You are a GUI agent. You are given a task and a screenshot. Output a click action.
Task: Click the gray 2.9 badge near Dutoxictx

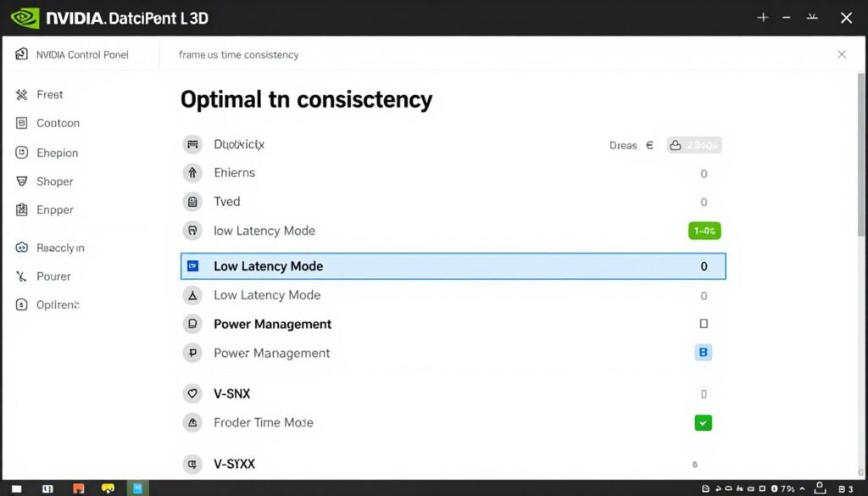pos(693,145)
